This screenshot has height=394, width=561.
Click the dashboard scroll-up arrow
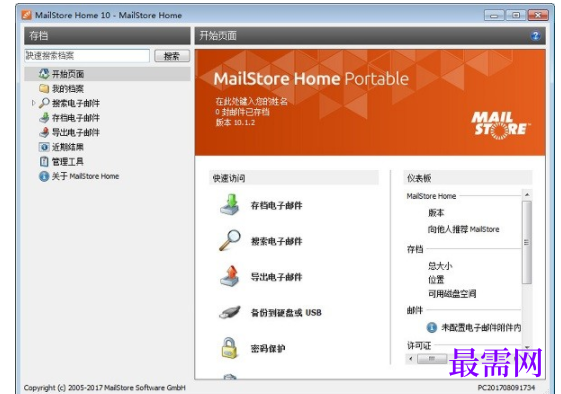click(527, 195)
